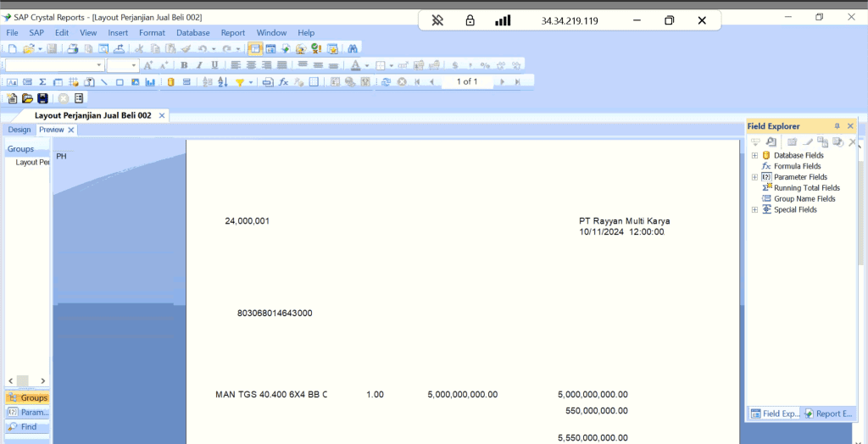Click the Percent format icon
Image resolution: width=868 pixels, height=444 pixels.
(485, 65)
